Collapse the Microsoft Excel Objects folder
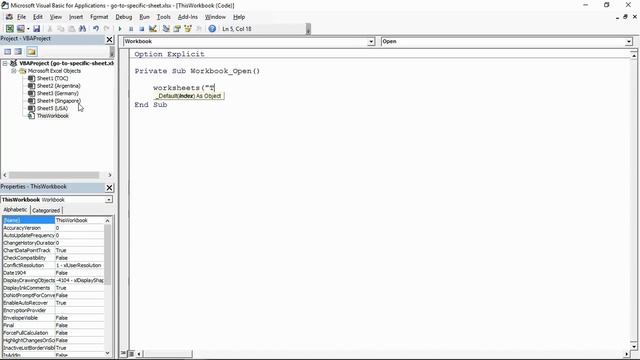Screen dimensions: 640x360 [14, 71]
